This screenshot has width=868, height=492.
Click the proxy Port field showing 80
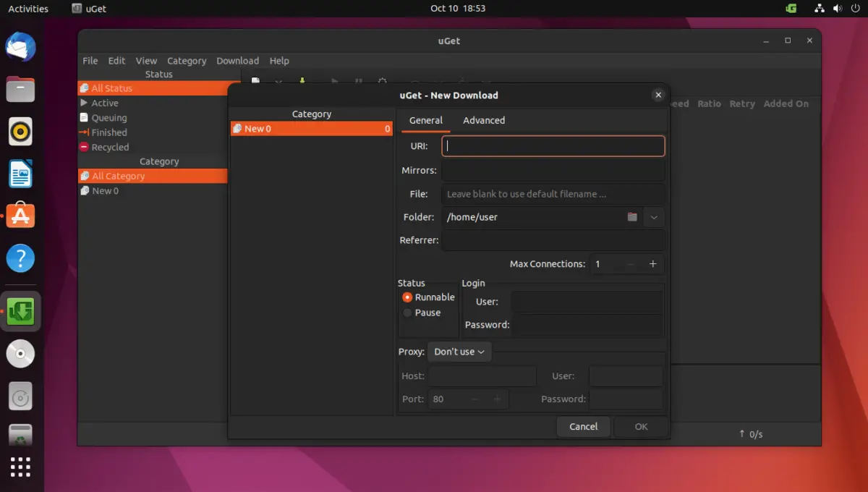click(446, 399)
